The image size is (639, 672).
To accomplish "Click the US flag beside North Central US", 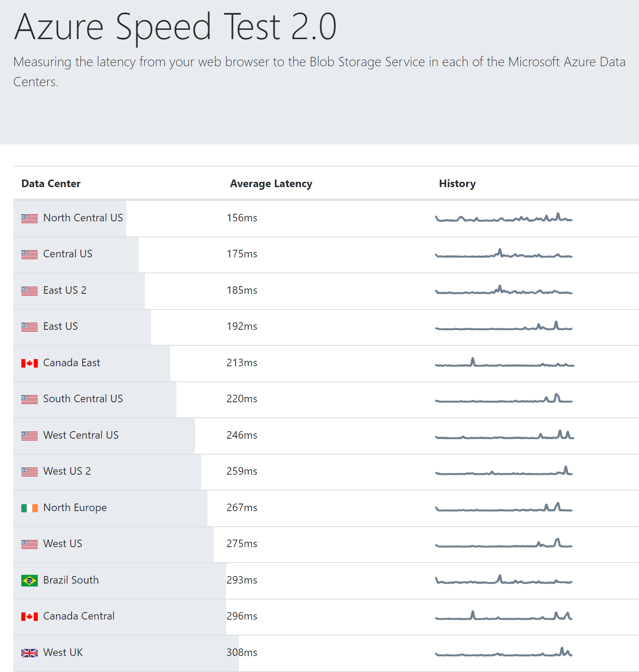I will (29, 218).
